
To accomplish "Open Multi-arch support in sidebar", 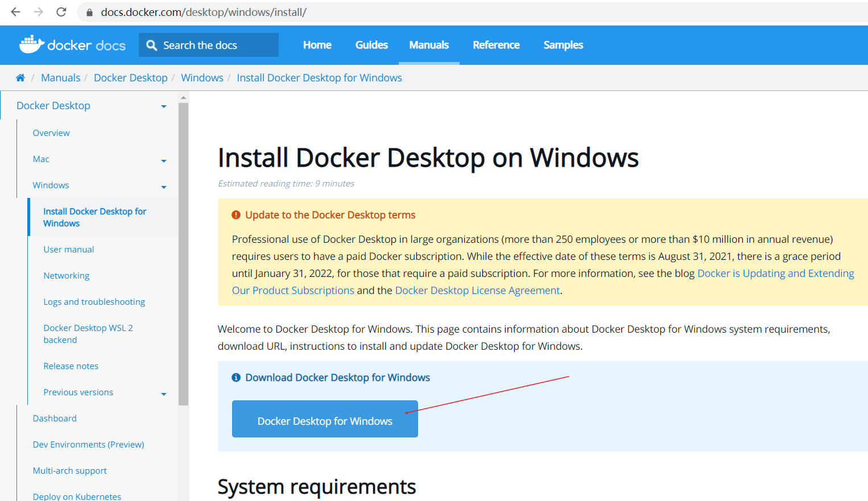I will tap(70, 471).
